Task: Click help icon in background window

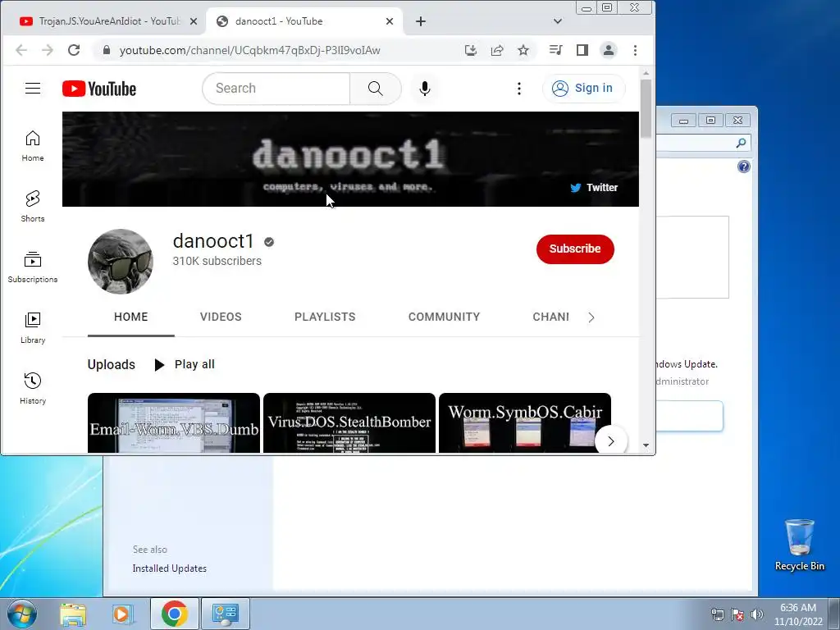Action: (743, 167)
